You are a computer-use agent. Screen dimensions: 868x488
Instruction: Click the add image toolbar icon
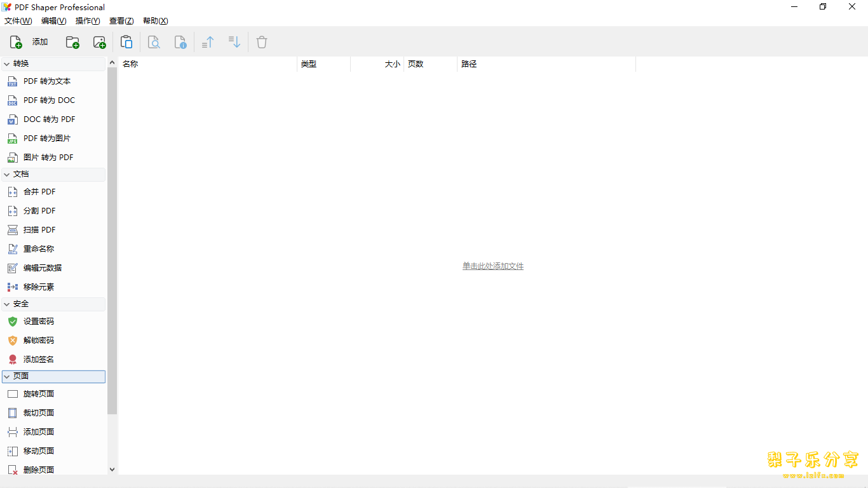pos(99,42)
